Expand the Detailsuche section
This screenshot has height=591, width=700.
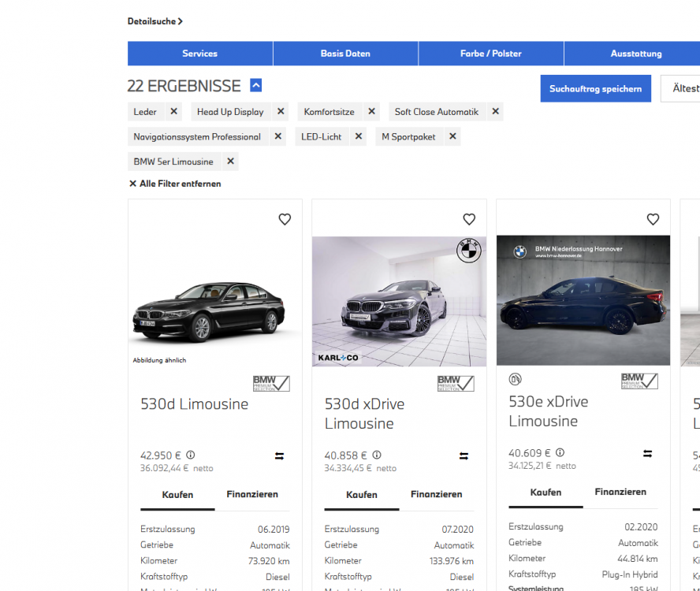[155, 21]
